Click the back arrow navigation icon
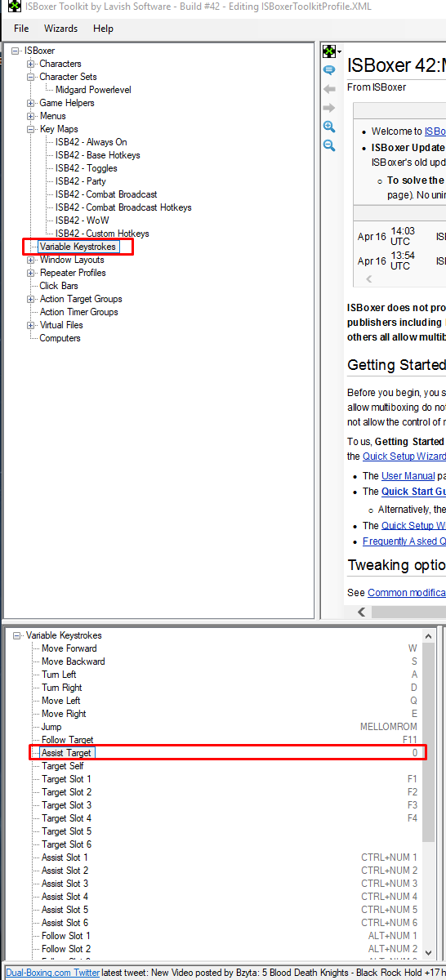The height and width of the screenshot is (980, 446). (329, 89)
